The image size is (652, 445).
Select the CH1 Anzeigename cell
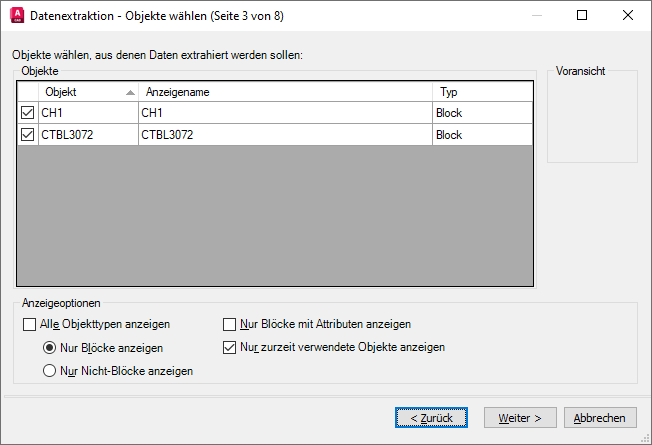tap(285, 113)
